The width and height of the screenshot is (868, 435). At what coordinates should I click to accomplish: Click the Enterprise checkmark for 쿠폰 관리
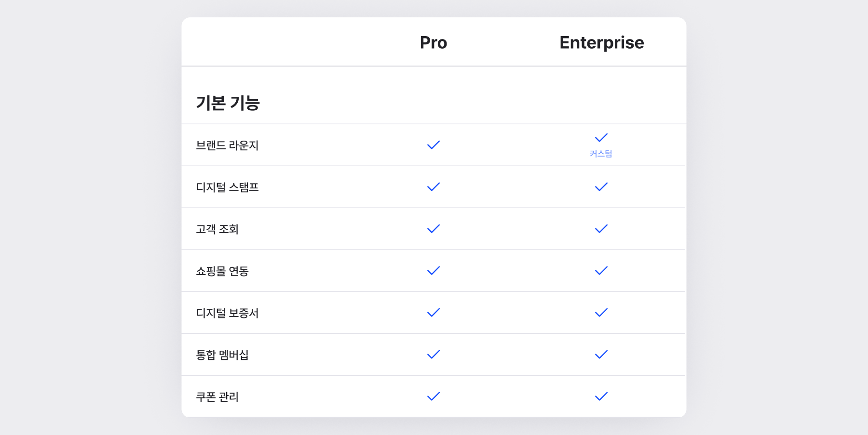[601, 396]
